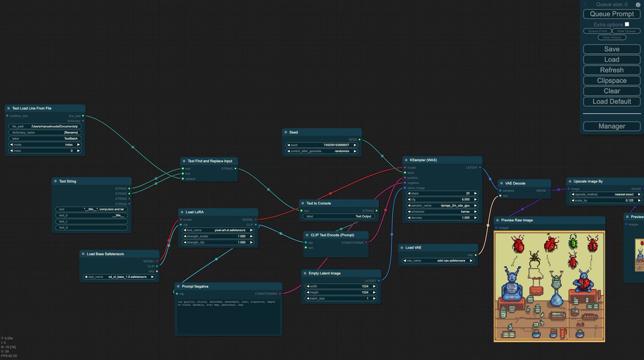
Task: Collapse the Text Find and Replace Input node
Action: (184, 161)
